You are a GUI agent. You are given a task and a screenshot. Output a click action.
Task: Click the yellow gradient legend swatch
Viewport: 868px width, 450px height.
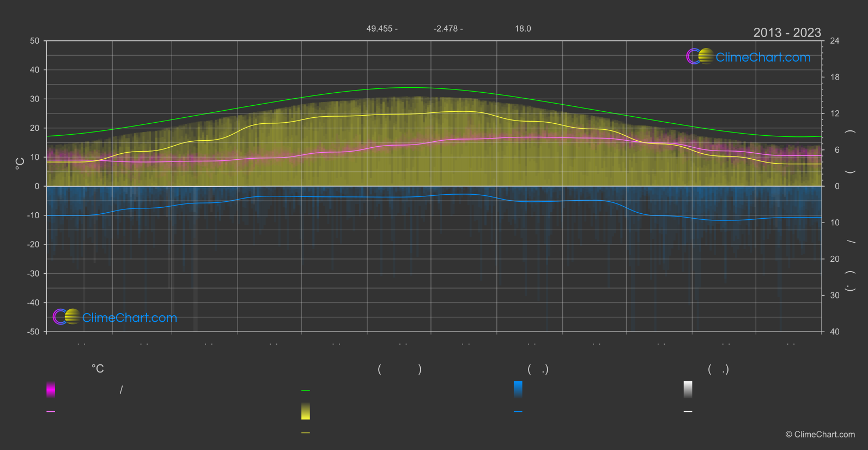coord(306,411)
